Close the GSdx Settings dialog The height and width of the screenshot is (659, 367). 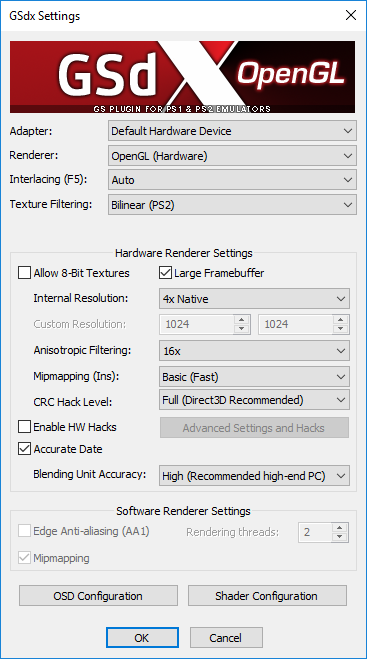[350, 16]
